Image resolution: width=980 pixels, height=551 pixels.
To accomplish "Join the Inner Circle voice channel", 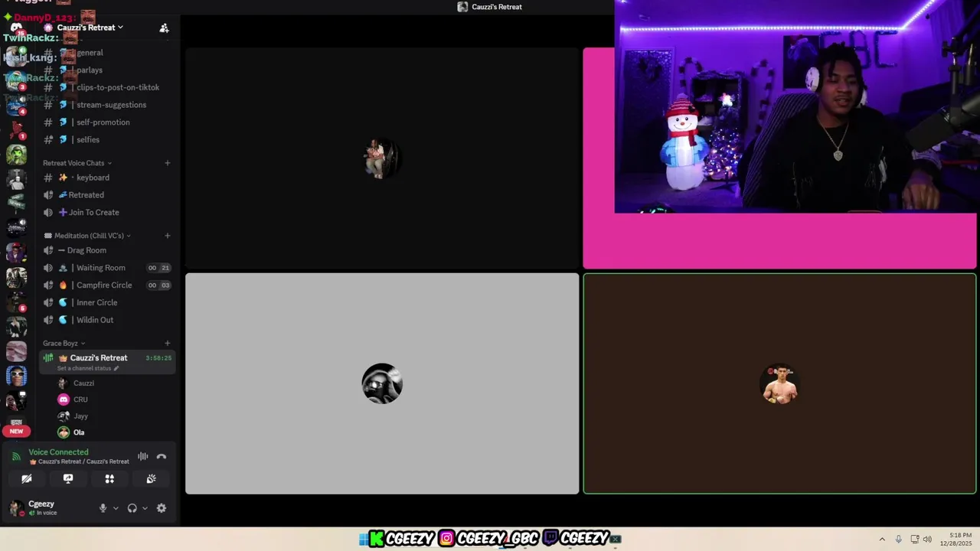I will point(107,303).
